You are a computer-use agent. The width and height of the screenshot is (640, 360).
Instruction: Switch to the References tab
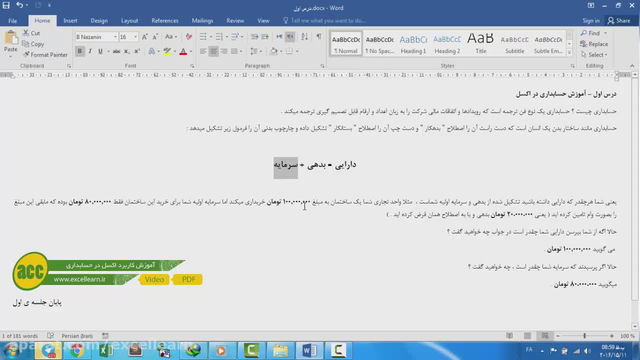click(165, 20)
